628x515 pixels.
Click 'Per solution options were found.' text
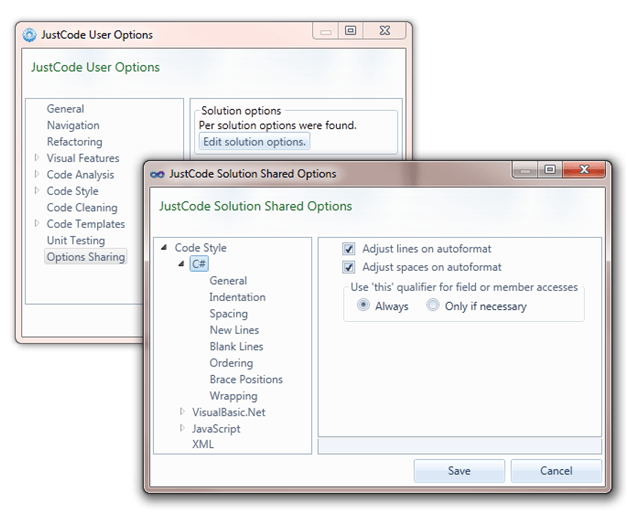278,125
